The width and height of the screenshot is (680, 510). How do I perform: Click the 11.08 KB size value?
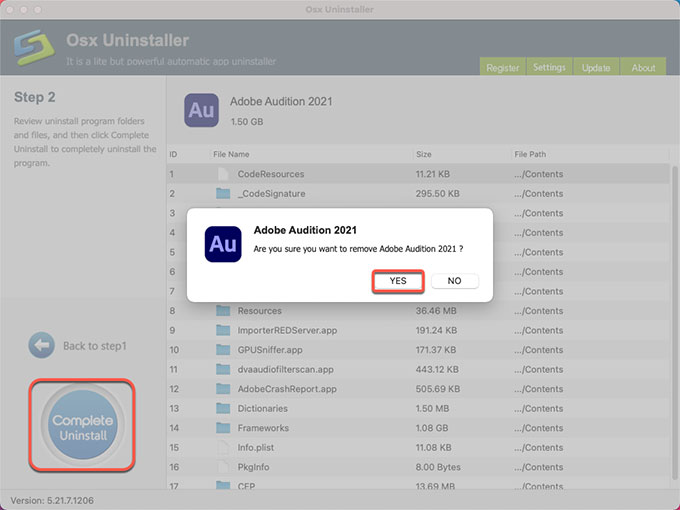pyautogui.click(x=433, y=447)
